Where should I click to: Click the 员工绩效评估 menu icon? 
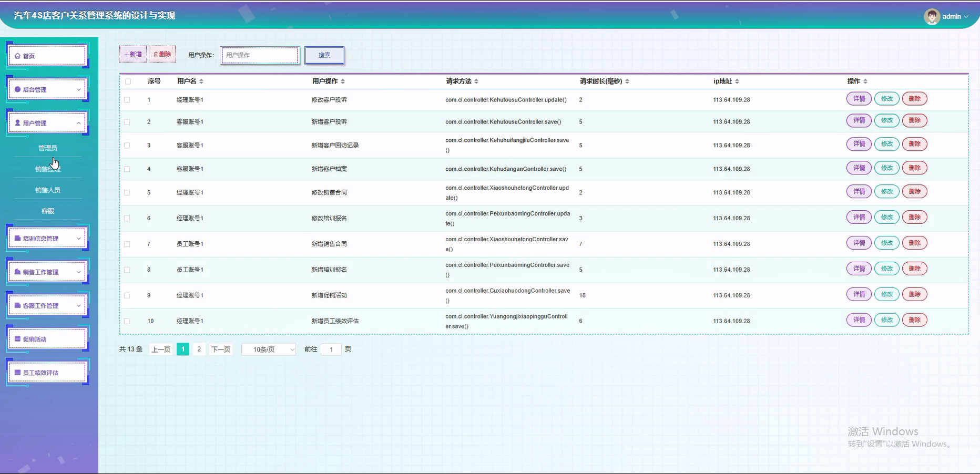click(x=18, y=373)
